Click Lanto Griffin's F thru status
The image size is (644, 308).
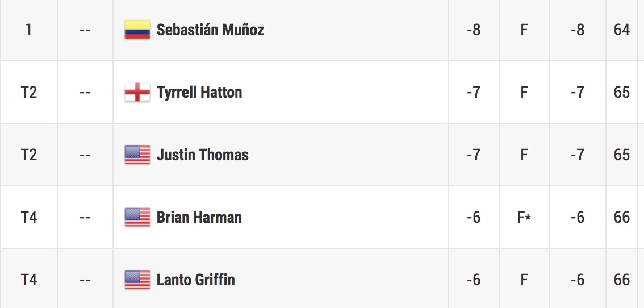pos(524,280)
